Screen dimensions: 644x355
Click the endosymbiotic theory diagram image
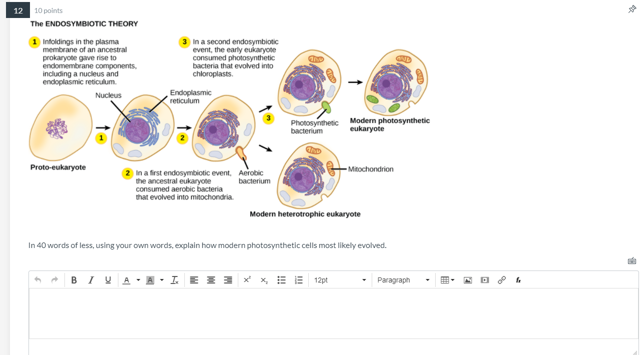coord(230,120)
